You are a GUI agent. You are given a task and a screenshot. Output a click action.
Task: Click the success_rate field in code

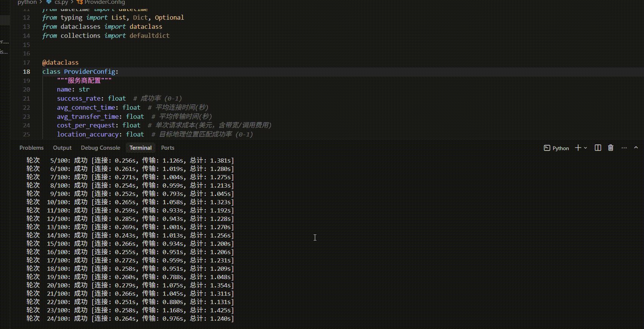tap(79, 98)
